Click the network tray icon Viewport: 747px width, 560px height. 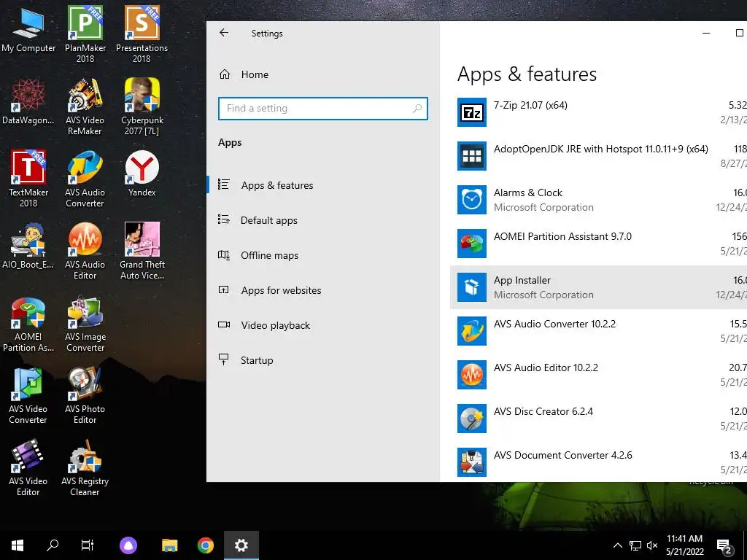(635, 545)
